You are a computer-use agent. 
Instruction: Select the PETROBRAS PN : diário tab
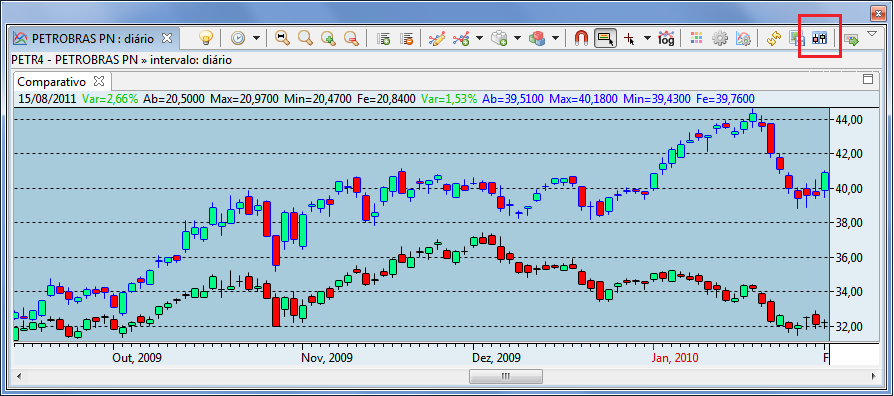click(93, 38)
